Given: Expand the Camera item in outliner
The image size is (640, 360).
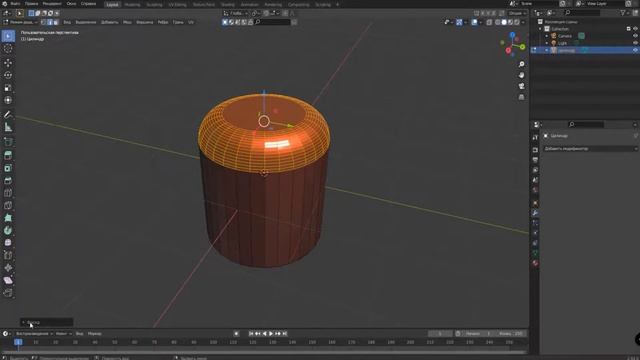Looking at the screenshot, I should click(x=547, y=36).
